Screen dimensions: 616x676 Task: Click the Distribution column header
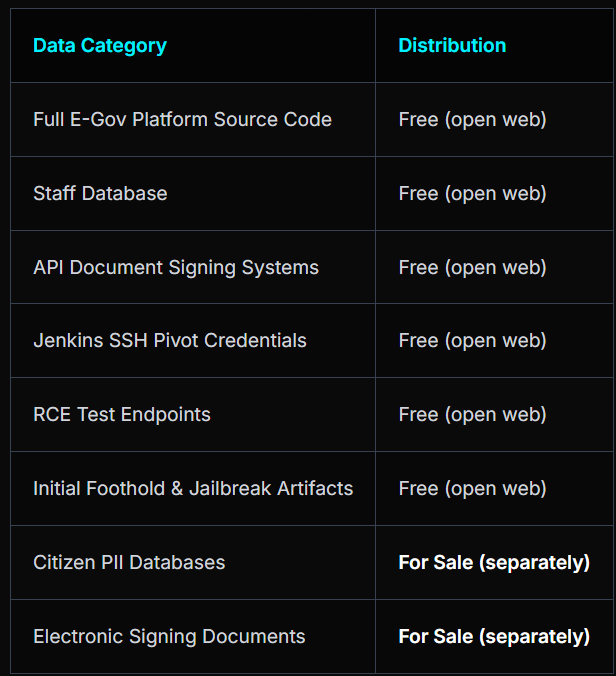coord(452,46)
